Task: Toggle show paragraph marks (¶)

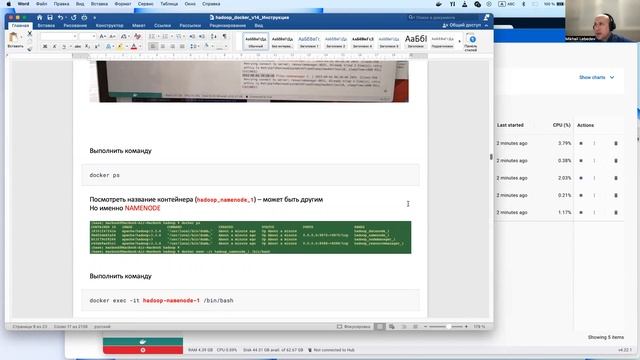Action: click(x=224, y=36)
